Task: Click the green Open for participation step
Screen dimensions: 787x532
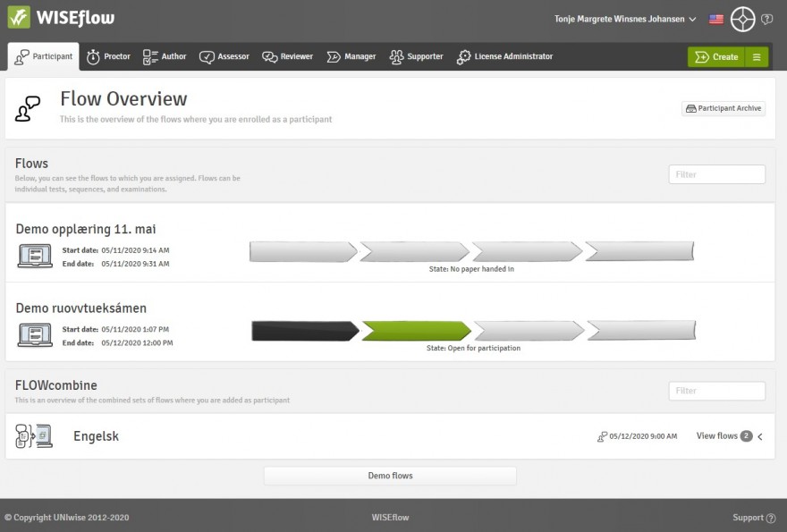Action: (x=415, y=331)
